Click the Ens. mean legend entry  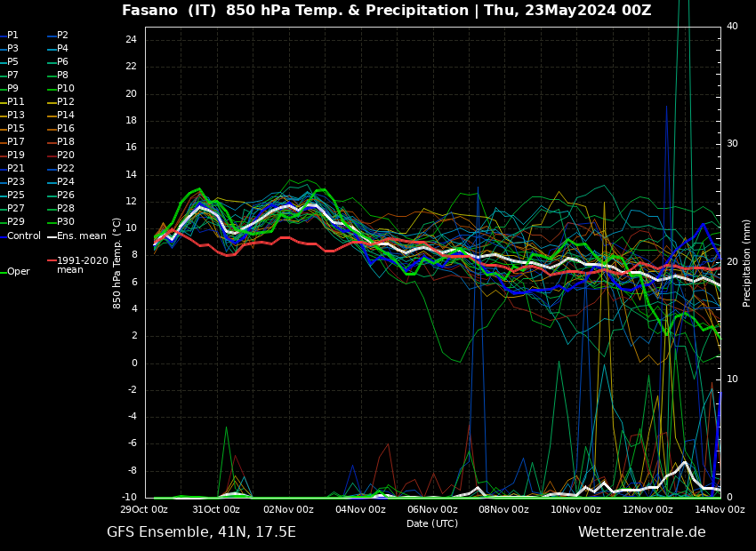[x=81, y=236]
